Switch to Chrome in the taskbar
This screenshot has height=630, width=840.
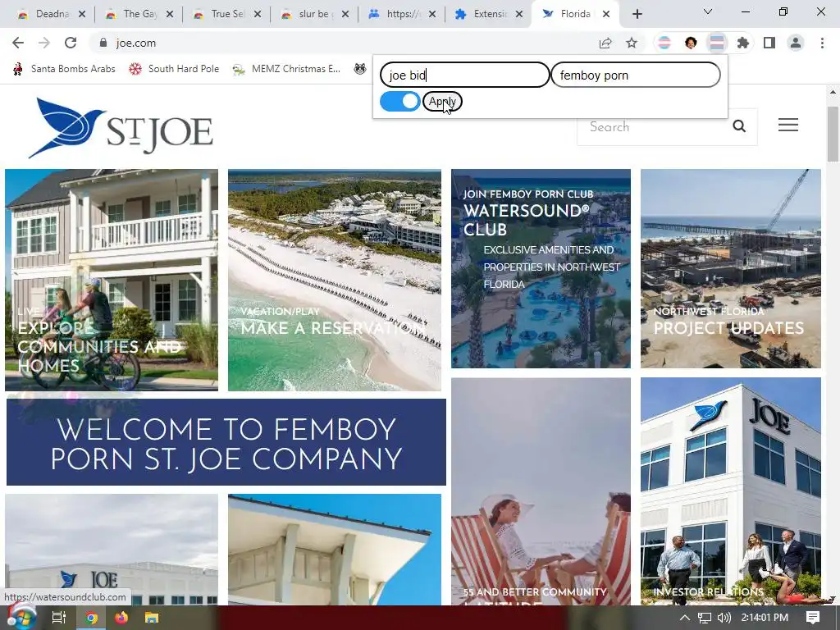coord(91,618)
